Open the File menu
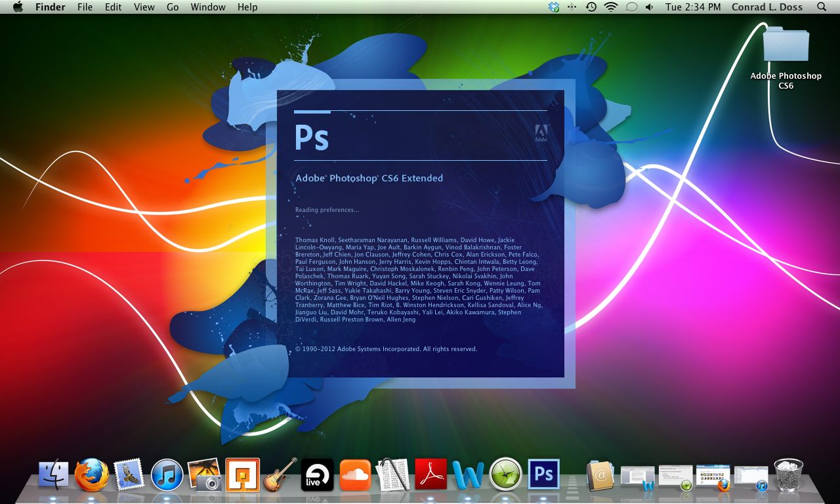The image size is (840, 504). tap(85, 7)
